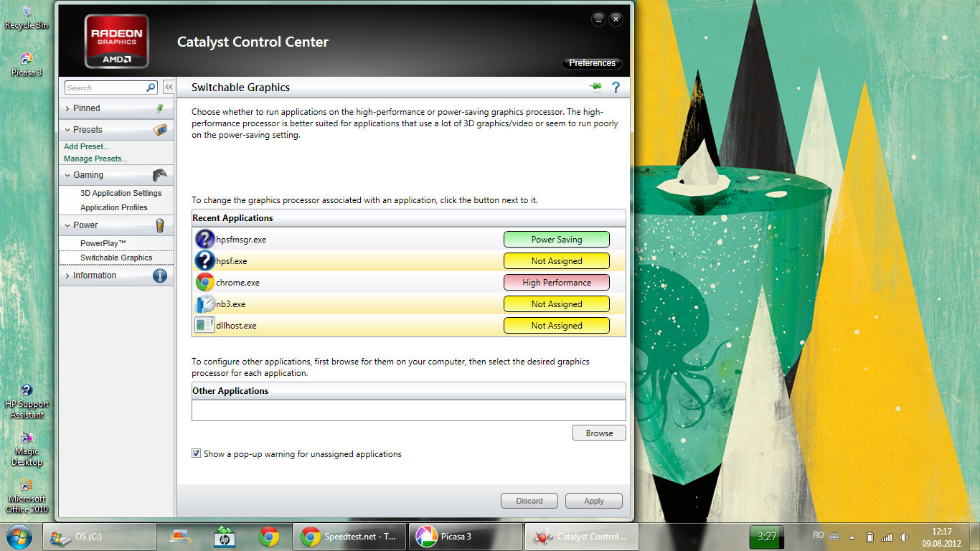Click the Manage Presets... link

[95, 159]
